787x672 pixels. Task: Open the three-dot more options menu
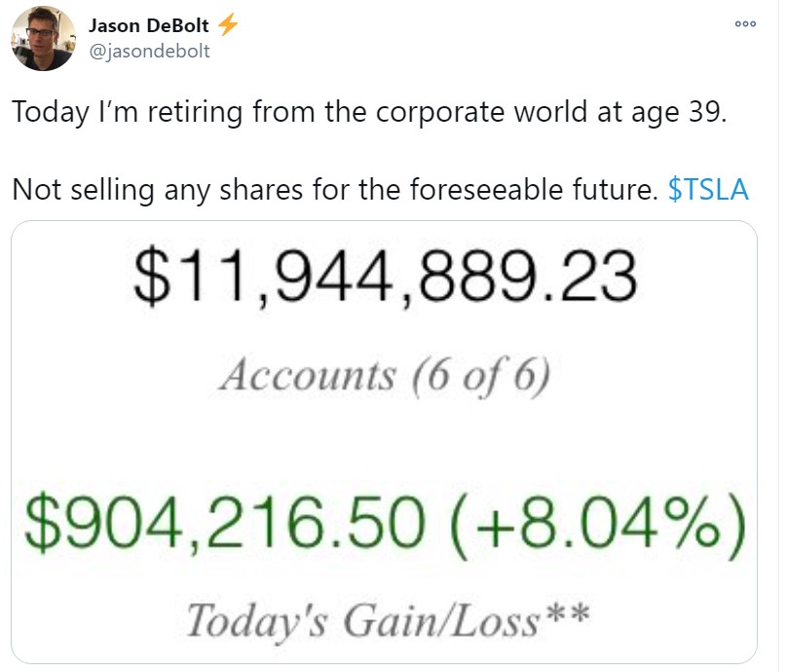pyautogui.click(x=745, y=23)
